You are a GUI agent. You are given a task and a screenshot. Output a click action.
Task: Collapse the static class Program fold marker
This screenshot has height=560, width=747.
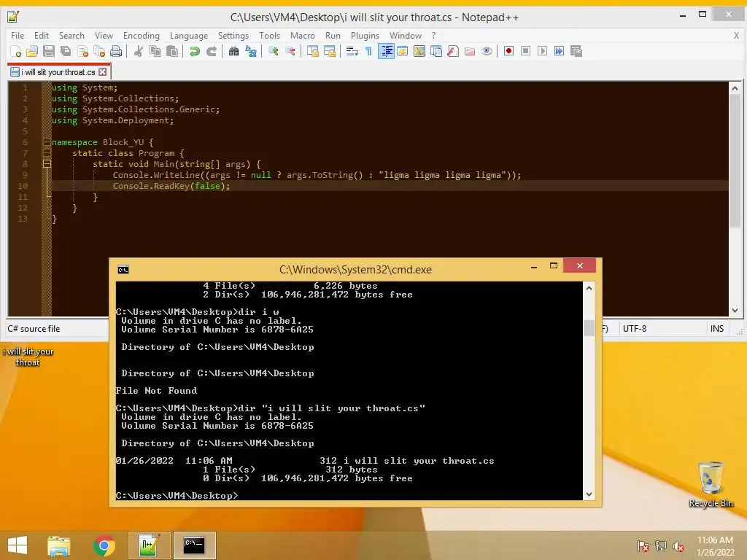[47, 153]
